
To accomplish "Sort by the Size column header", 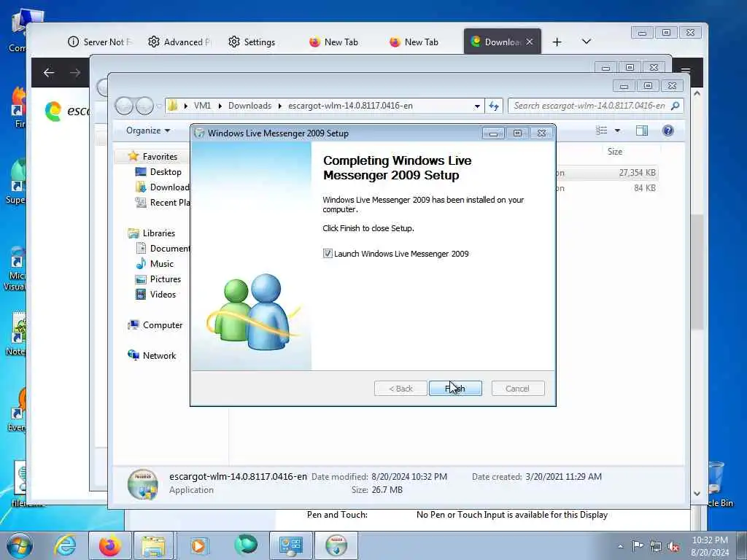I will tap(614, 152).
